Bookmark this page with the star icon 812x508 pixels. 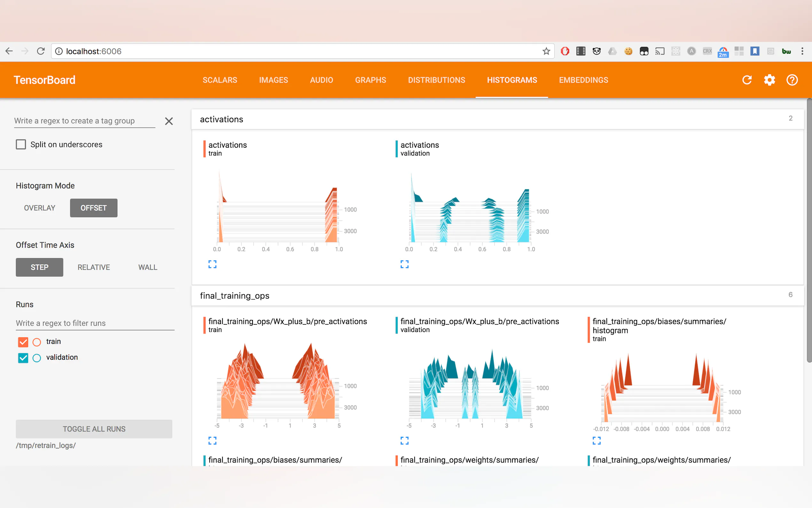pos(546,51)
